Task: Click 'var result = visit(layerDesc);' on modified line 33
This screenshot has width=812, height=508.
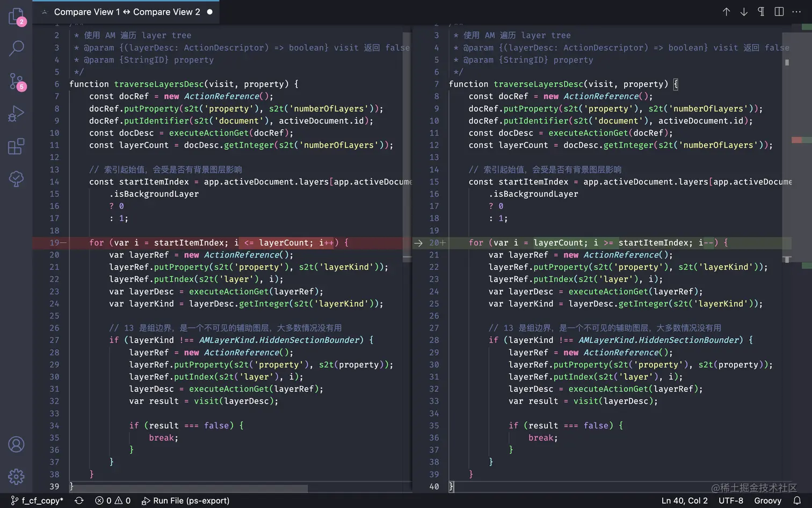Action: point(583,401)
